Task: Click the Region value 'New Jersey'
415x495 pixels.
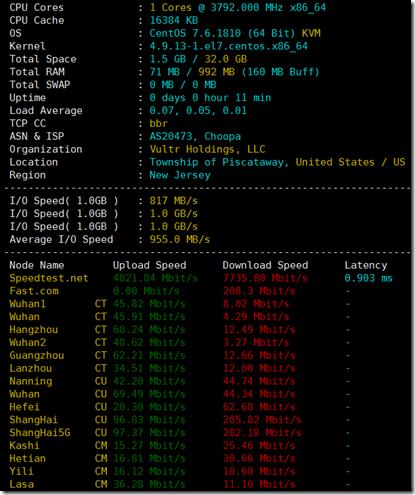Action: pyautogui.click(x=180, y=175)
